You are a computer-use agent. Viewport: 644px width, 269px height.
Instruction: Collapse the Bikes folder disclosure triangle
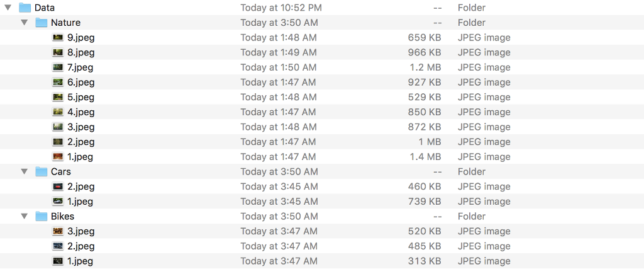[25, 216]
